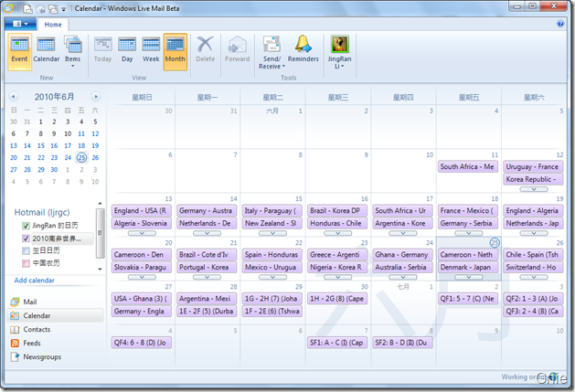Open the application menu button

(x=20, y=24)
